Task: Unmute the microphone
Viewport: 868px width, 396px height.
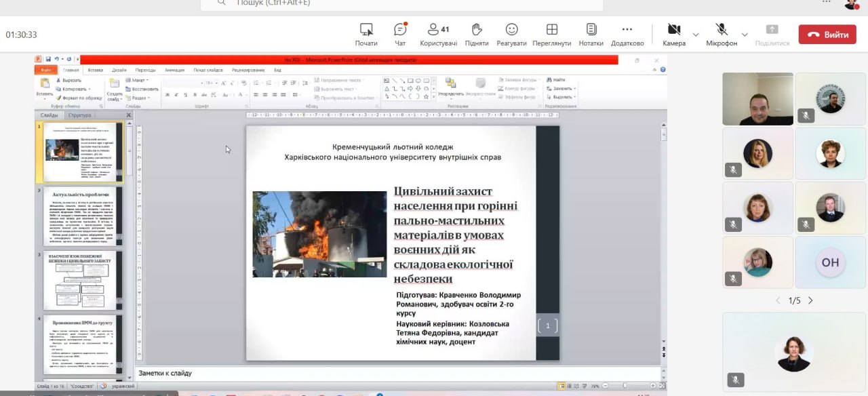Action: click(721, 34)
